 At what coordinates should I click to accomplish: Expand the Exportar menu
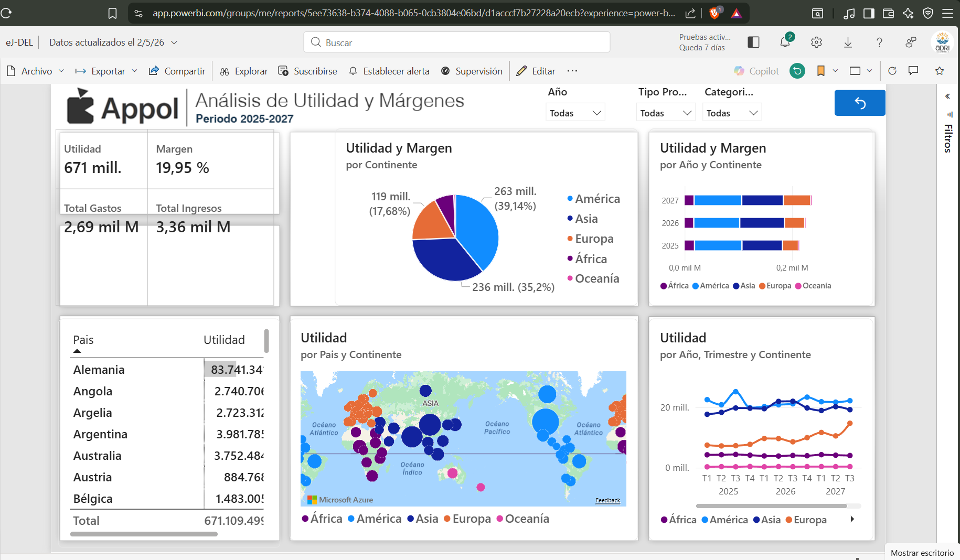tap(106, 71)
